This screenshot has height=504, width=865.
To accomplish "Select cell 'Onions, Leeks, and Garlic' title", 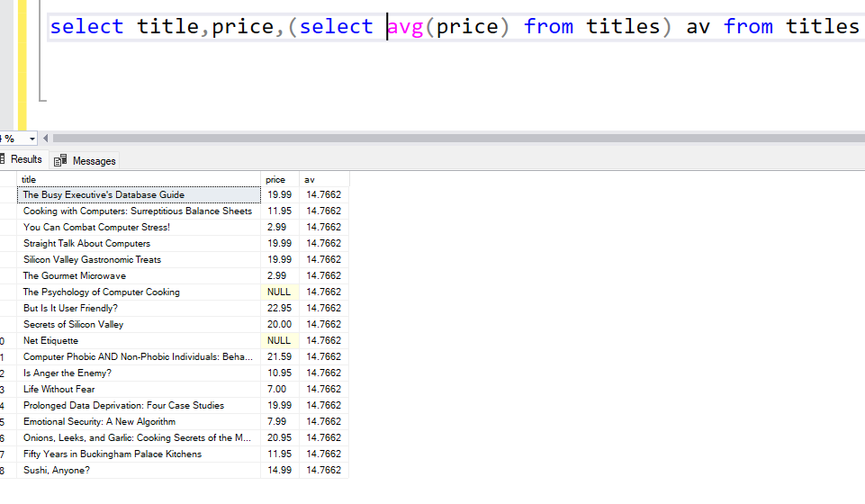I will click(x=139, y=437).
